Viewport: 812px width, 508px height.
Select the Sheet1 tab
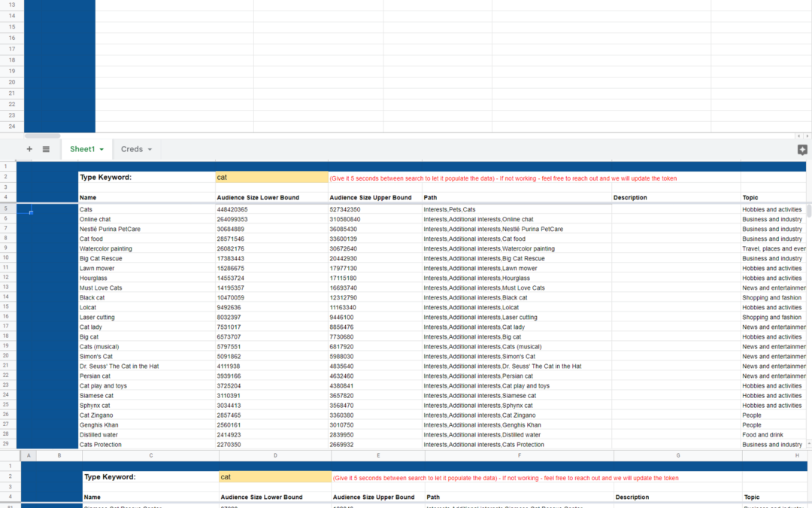tap(82, 149)
